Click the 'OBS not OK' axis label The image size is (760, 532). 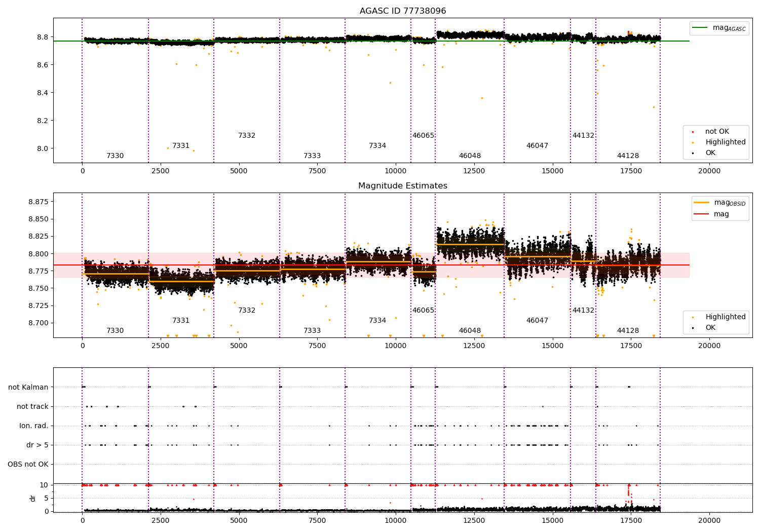tap(28, 464)
